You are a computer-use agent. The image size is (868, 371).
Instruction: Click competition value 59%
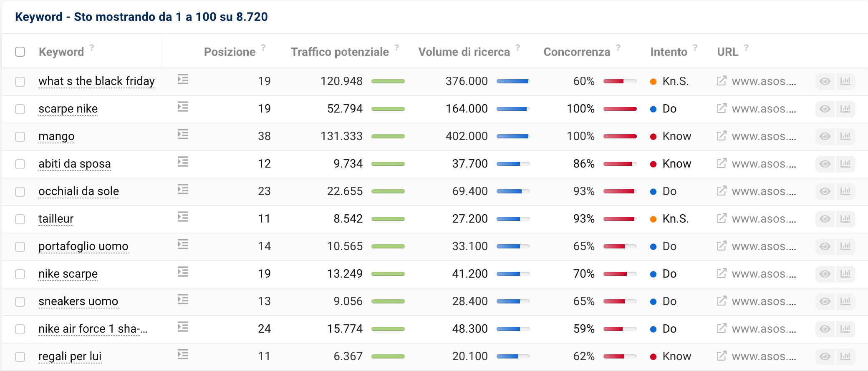pos(584,329)
